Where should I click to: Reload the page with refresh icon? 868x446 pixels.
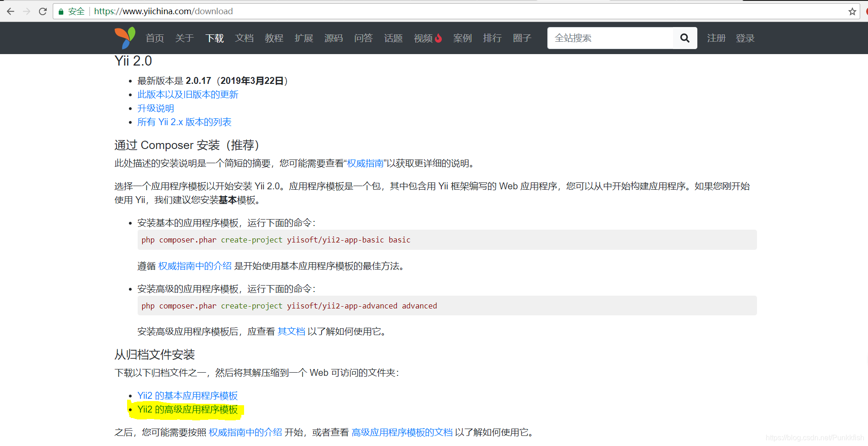click(43, 11)
